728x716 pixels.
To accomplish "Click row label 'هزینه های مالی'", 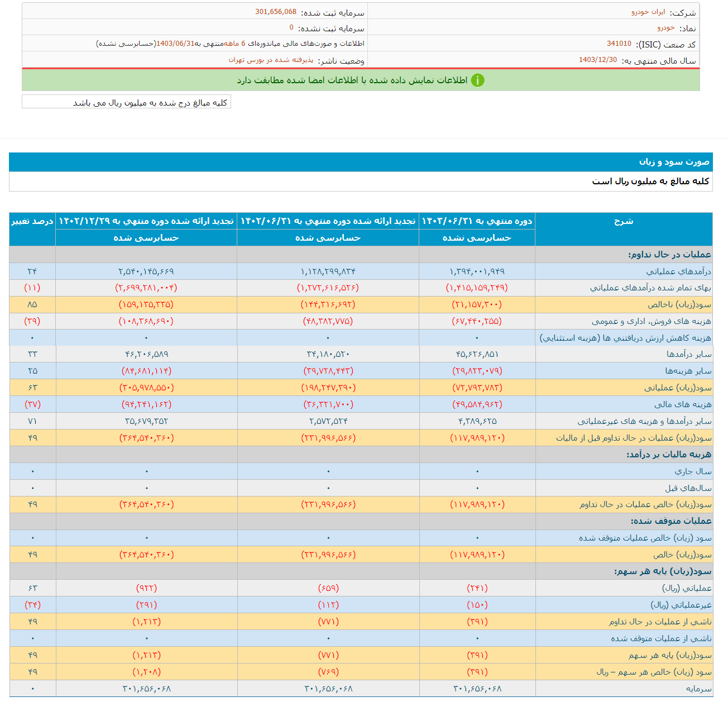I will (683, 404).
